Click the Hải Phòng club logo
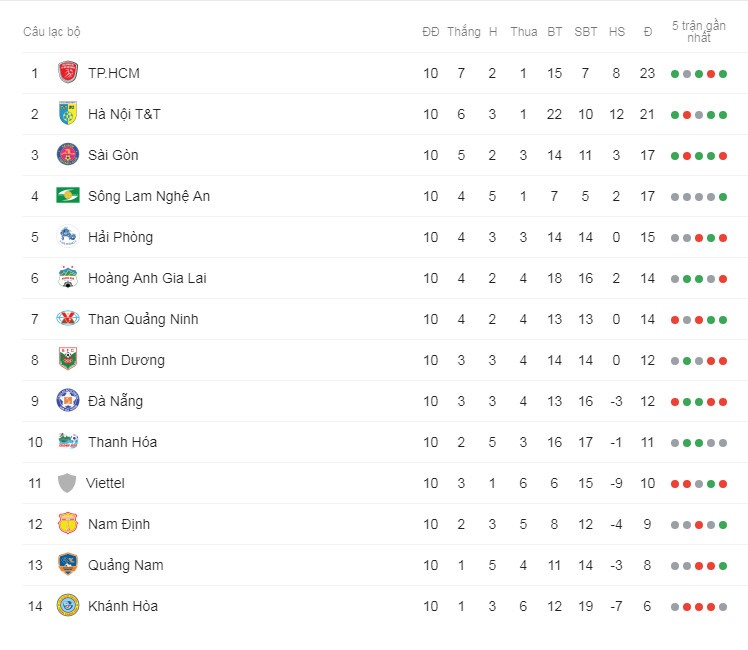Screen dimensions: 748x650 click(68, 236)
